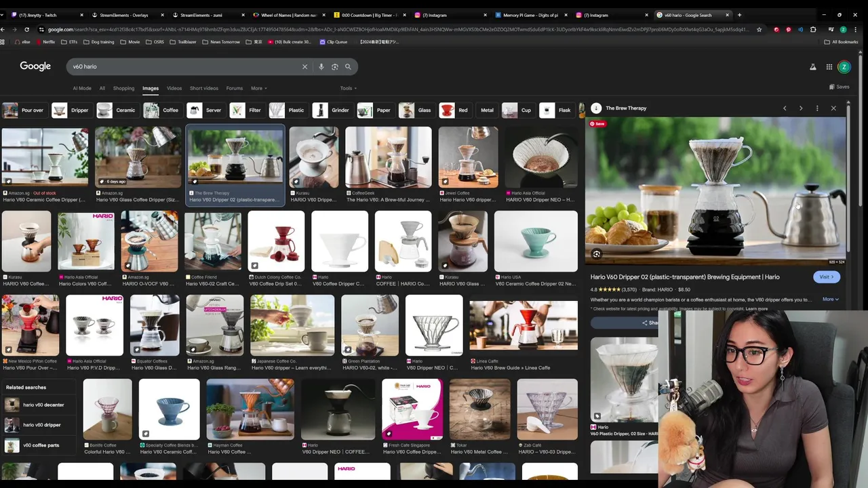Image resolution: width=868 pixels, height=488 pixels.
Task: Filter images by Dripper chip
Action: (x=71, y=110)
